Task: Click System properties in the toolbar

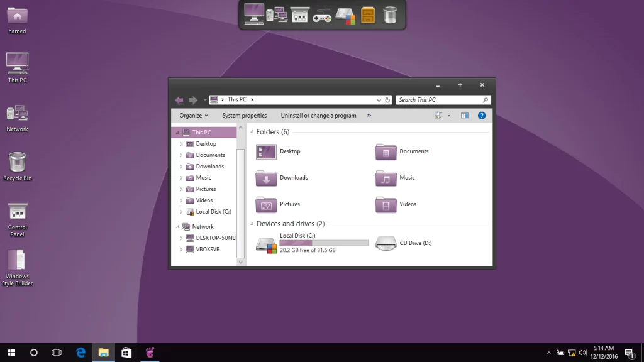Action: (x=244, y=116)
